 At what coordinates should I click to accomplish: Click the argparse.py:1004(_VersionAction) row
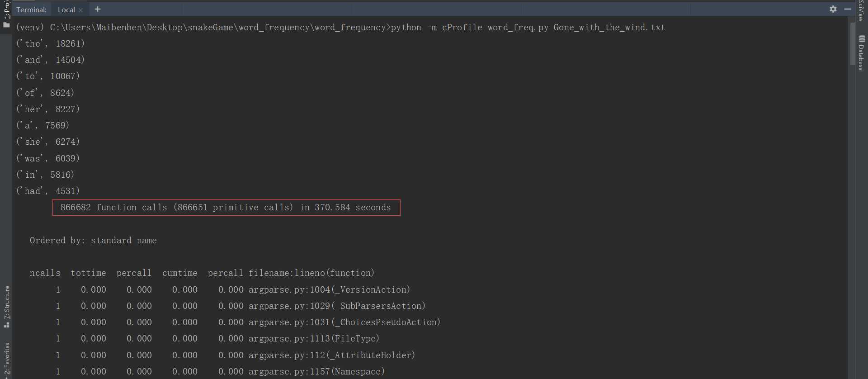pos(233,289)
